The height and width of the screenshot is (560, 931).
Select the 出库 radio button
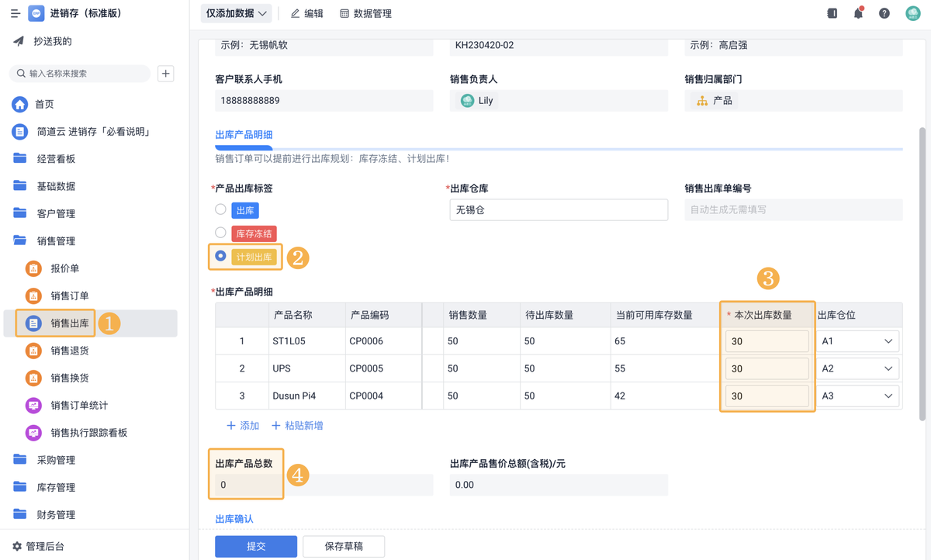[x=221, y=209]
